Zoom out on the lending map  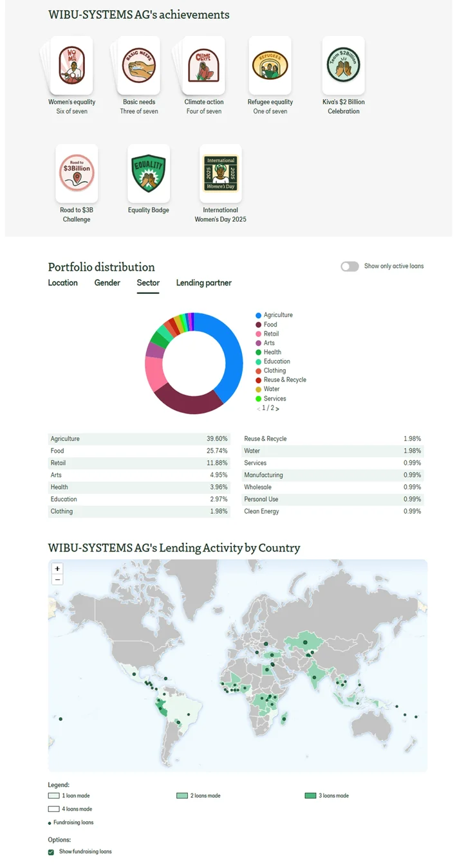[x=57, y=579]
